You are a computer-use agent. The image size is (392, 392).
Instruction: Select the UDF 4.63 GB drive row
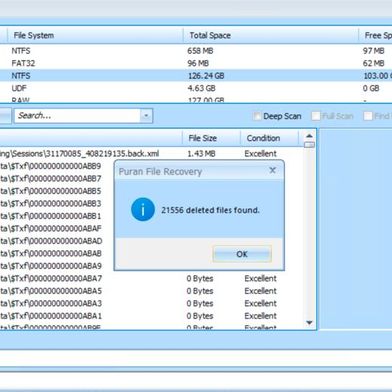coord(196,88)
